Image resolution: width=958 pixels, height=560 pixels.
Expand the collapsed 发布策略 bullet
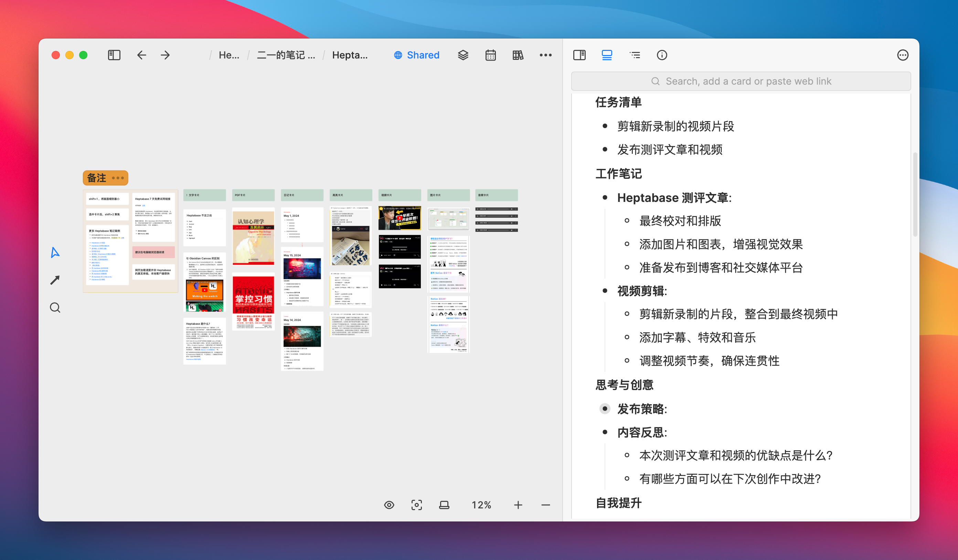pyautogui.click(x=605, y=409)
